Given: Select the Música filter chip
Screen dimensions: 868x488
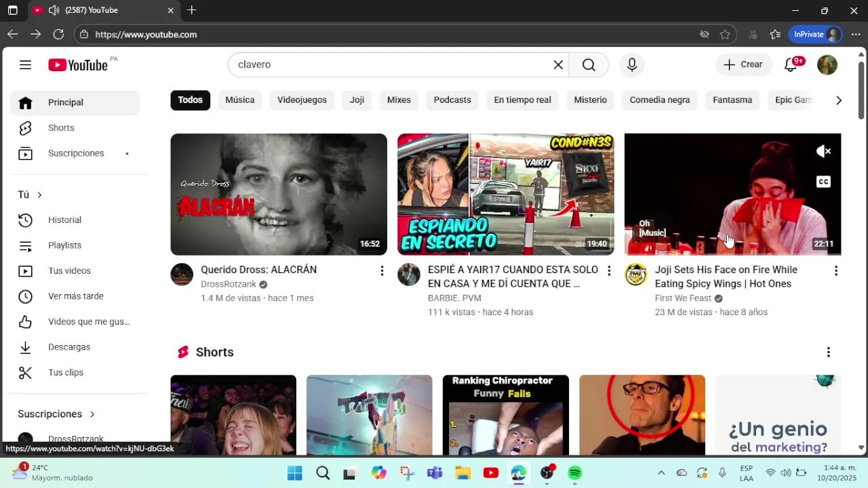Looking at the screenshot, I should coord(240,100).
